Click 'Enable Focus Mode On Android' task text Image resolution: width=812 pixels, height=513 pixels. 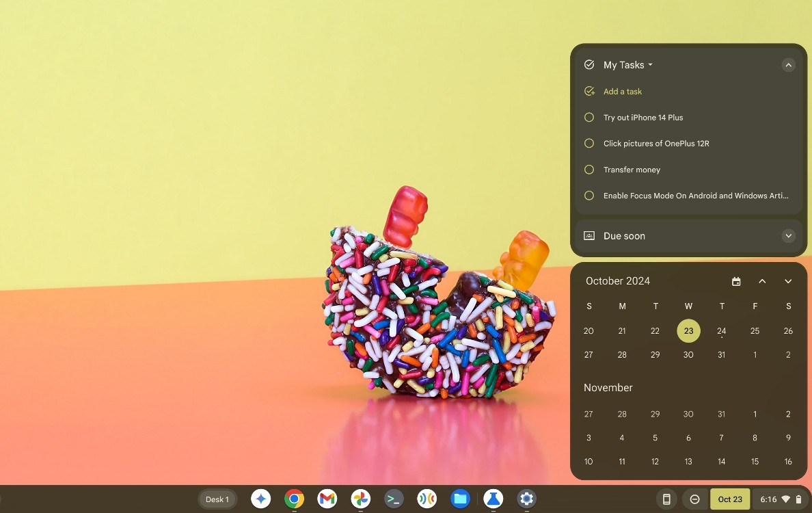click(x=696, y=196)
